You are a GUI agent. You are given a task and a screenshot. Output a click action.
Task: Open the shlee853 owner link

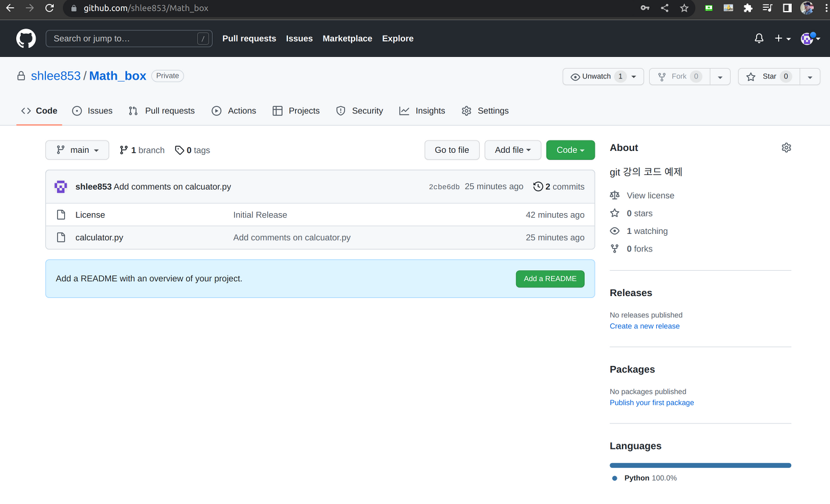(56, 76)
